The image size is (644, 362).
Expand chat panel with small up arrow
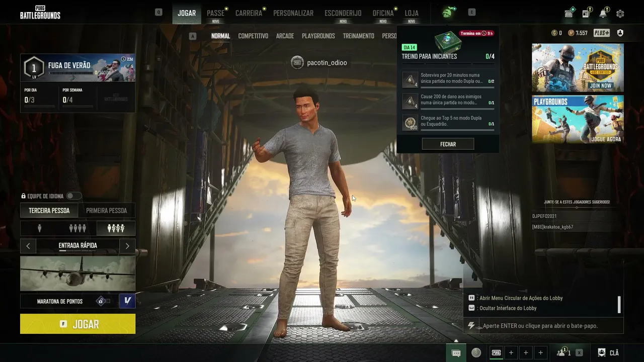click(x=456, y=341)
